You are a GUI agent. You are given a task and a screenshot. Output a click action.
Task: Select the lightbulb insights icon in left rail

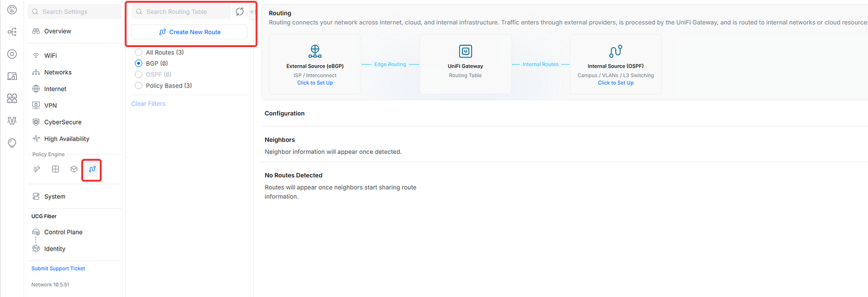pyautogui.click(x=12, y=143)
